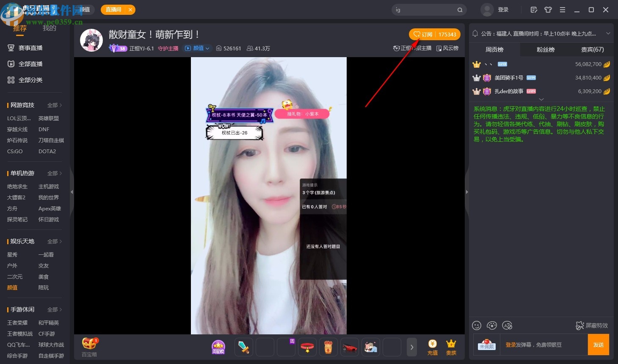Expand more gifts with the right arrow

pos(411,347)
